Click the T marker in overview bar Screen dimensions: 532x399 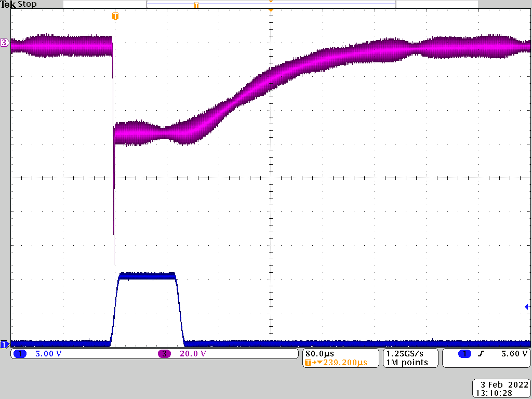196,5
